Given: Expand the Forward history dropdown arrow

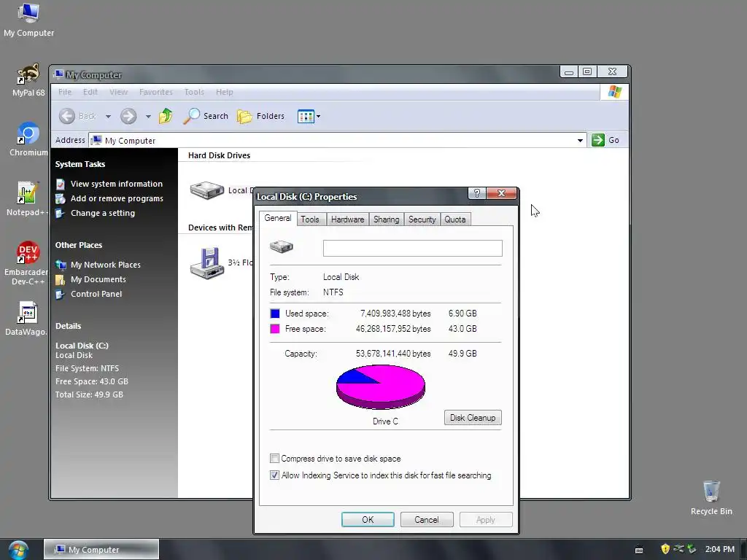Looking at the screenshot, I should (x=148, y=116).
